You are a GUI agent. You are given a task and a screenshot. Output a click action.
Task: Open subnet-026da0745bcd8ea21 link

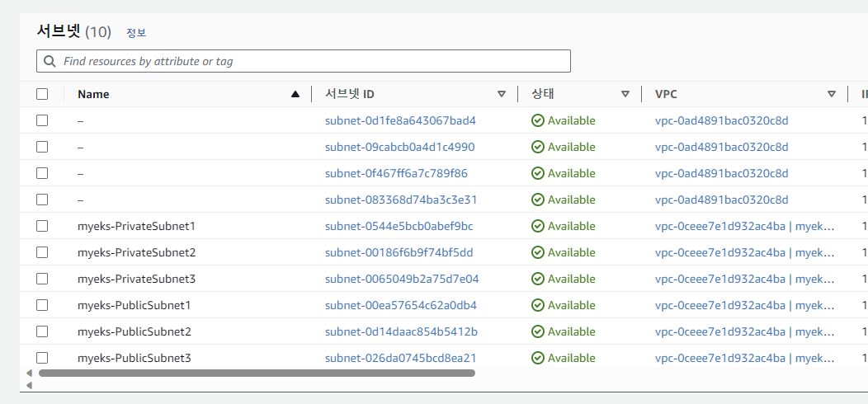(401, 358)
